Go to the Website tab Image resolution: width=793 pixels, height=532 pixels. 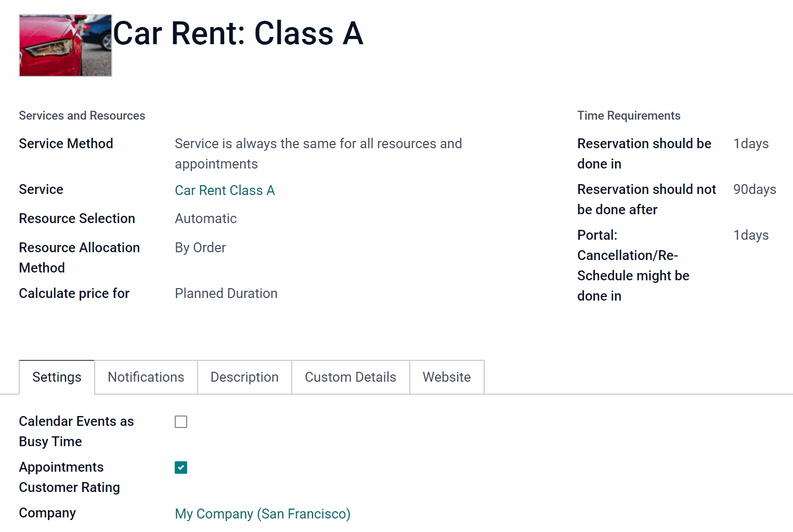447,377
